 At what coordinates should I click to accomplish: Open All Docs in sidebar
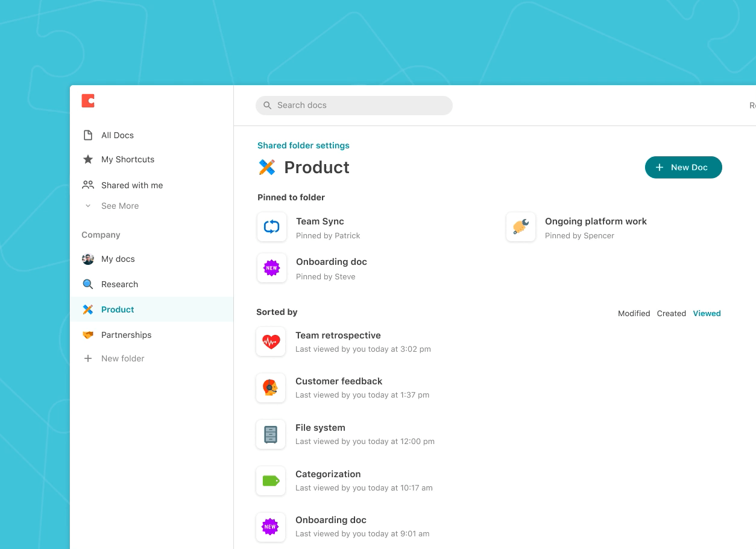[118, 135]
